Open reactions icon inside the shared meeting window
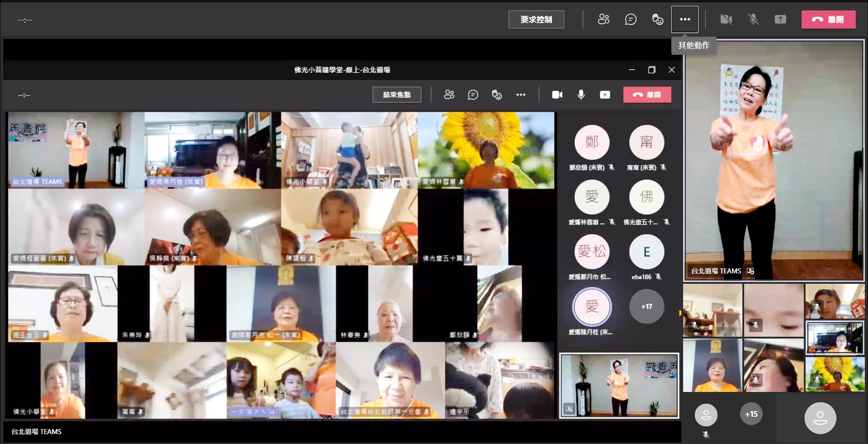 pyautogui.click(x=497, y=95)
